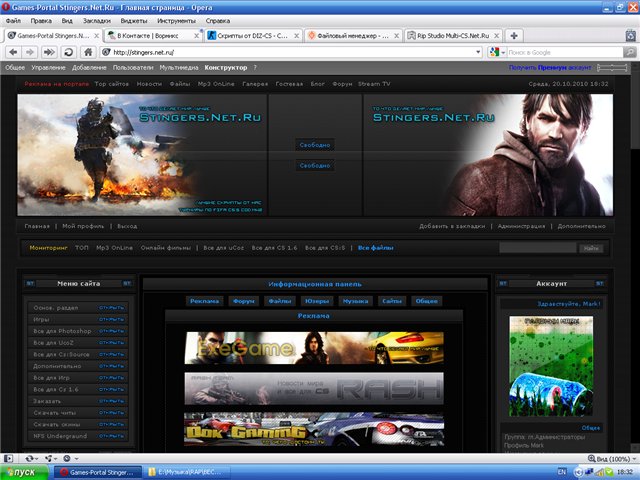This screenshot has height=480, width=640.
Task: Open the Мультимедиа admin bar menu
Action: (x=179, y=68)
